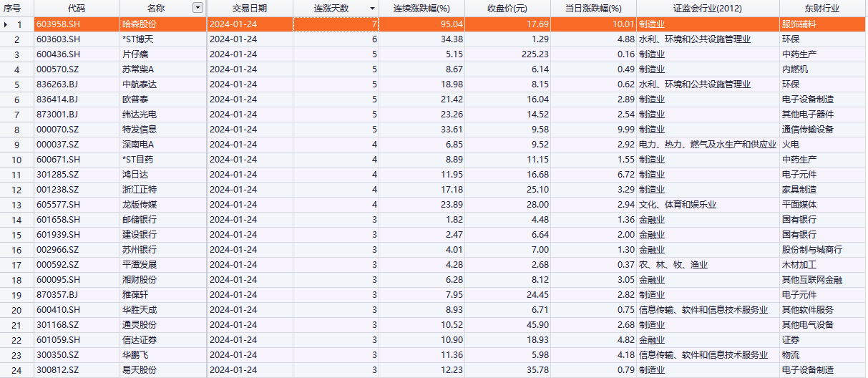Select the 当日涨跌幅(%) column header
The image size is (868, 378).
point(593,9)
